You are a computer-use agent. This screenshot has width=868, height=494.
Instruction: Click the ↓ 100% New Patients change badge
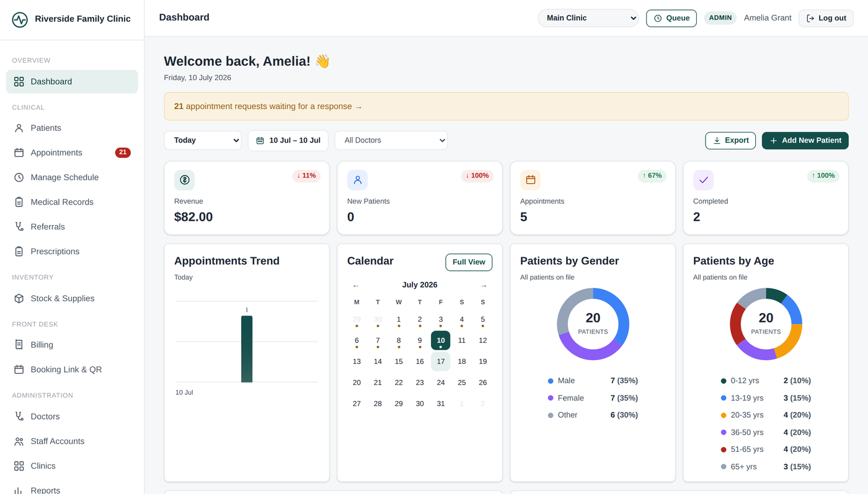[477, 176]
